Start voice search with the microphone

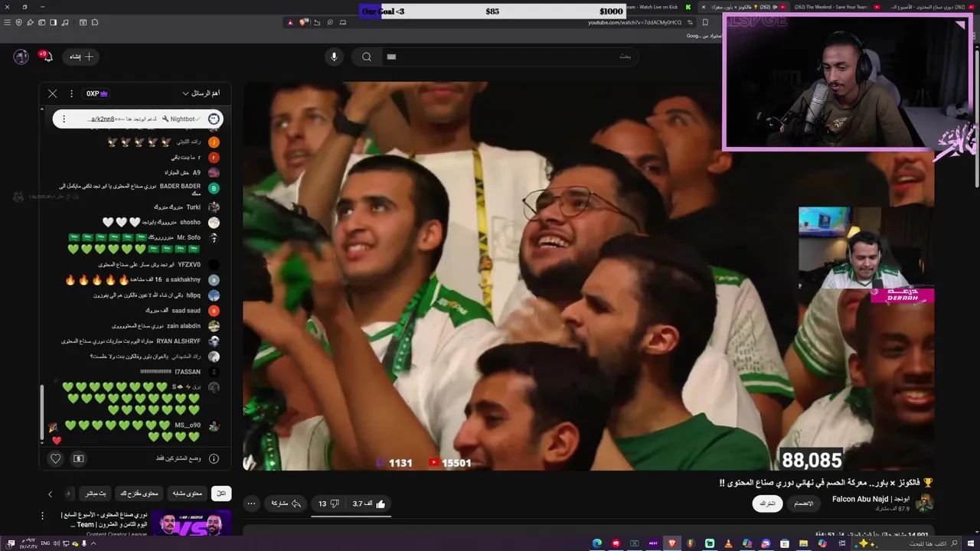click(x=334, y=57)
